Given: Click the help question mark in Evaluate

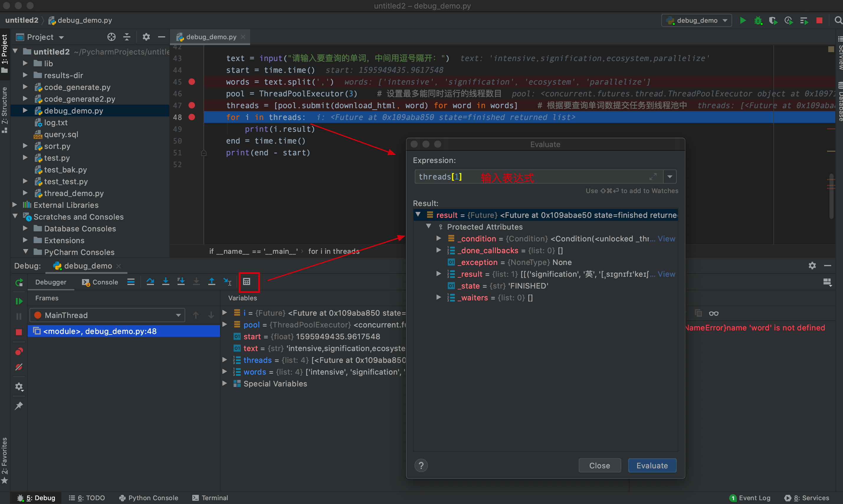Looking at the screenshot, I should click(x=421, y=466).
